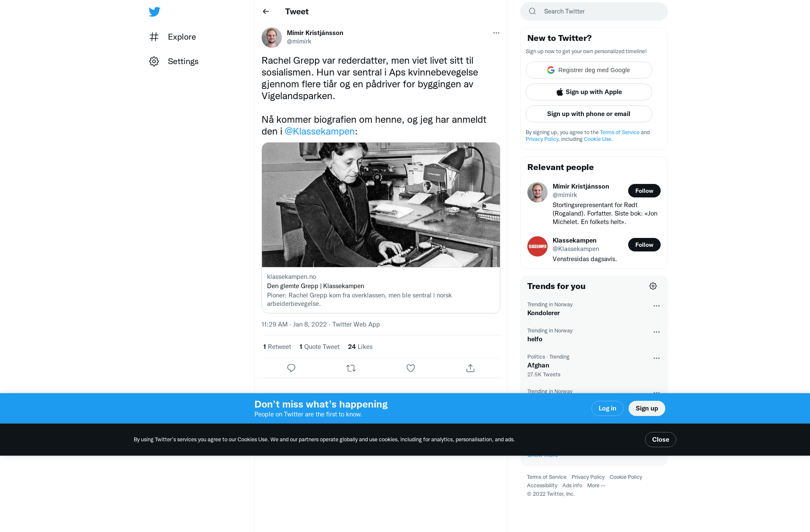Open tweet more options menu
810x532 pixels.
coord(496,33)
